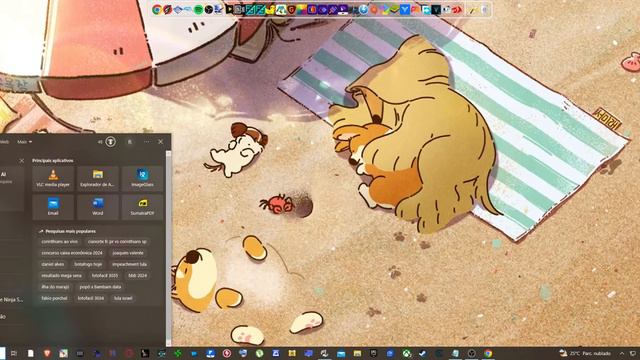Select the 'daniel alves' popular search
The width and height of the screenshot is (640, 360).
tap(53, 264)
